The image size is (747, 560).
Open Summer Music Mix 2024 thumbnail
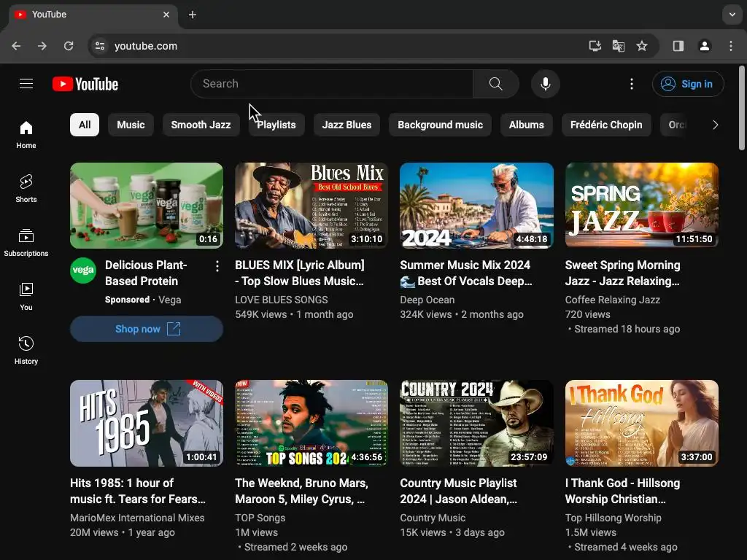click(476, 206)
